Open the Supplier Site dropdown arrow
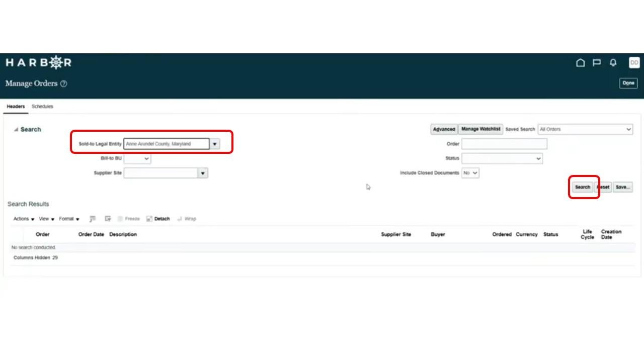 coord(203,173)
